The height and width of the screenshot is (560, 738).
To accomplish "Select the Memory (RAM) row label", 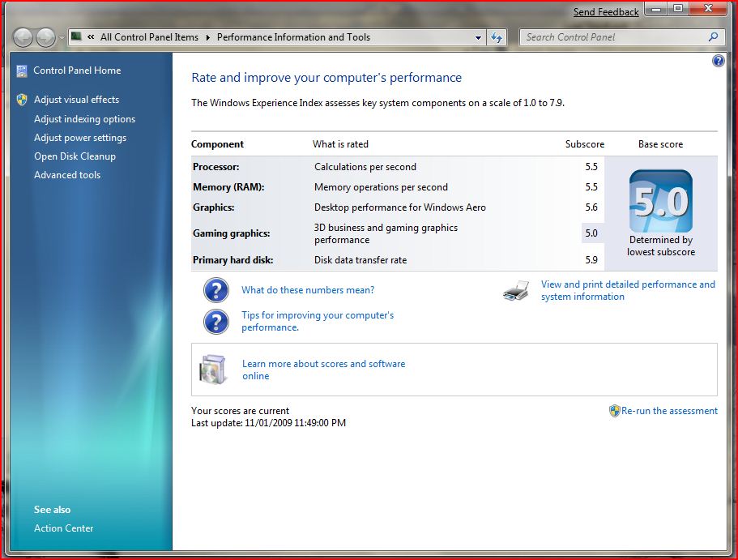I will pos(228,187).
